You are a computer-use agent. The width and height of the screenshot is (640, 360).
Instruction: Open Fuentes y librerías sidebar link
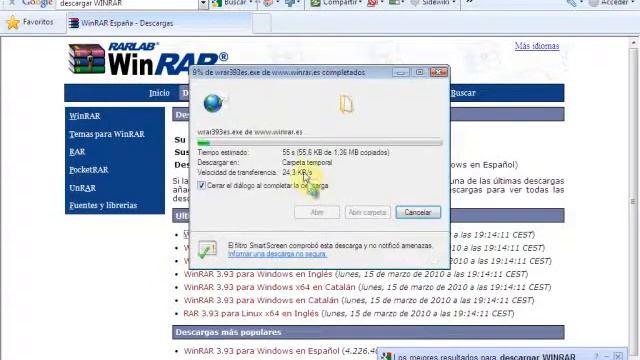coord(103,205)
